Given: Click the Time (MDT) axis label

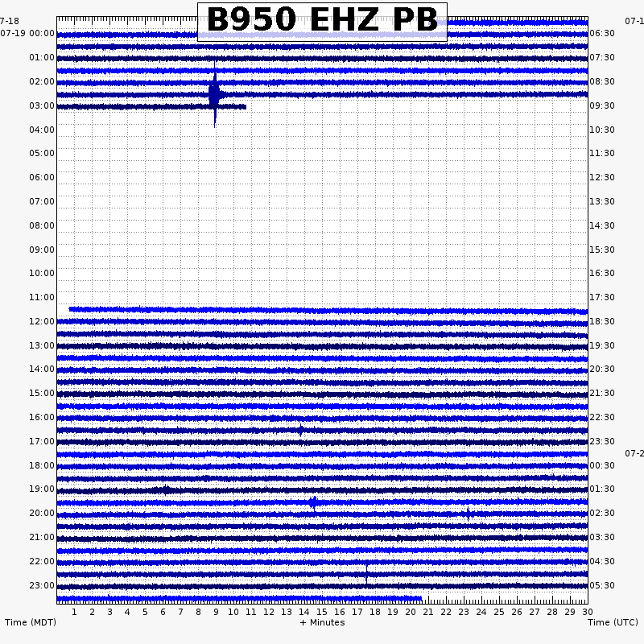Looking at the screenshot, I should [x=31, y=622].
